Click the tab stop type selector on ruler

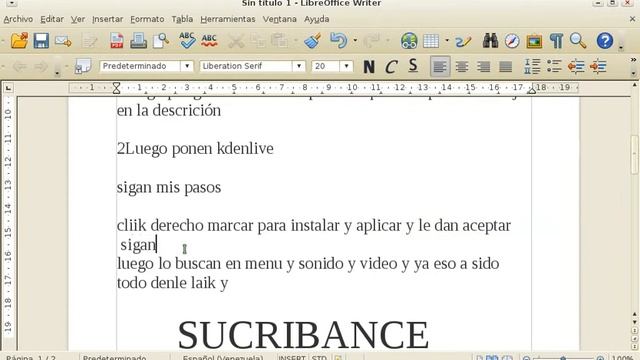point(8,88)
